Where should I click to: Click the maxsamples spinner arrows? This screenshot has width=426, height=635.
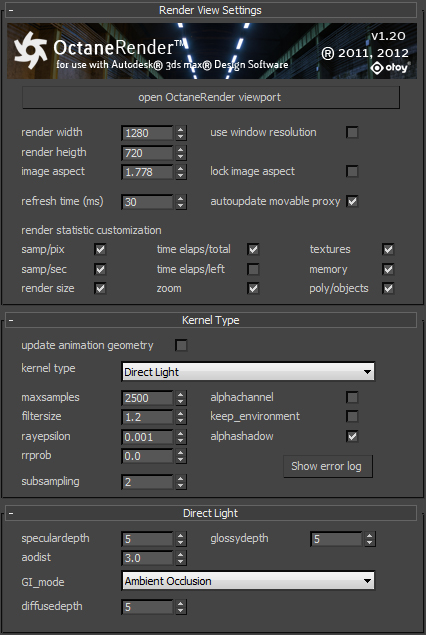click(x=181, y=398)
